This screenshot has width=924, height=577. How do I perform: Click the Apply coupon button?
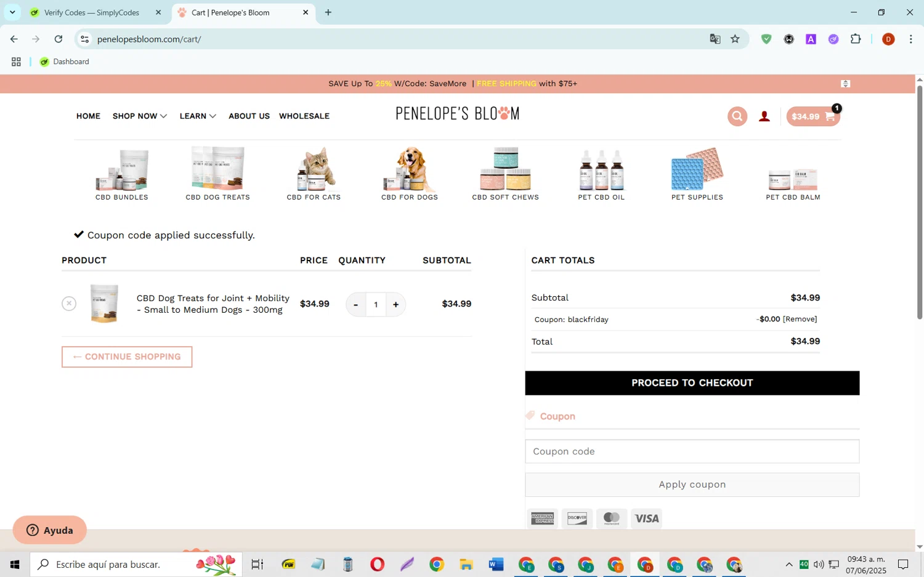[x=692, y=485]
